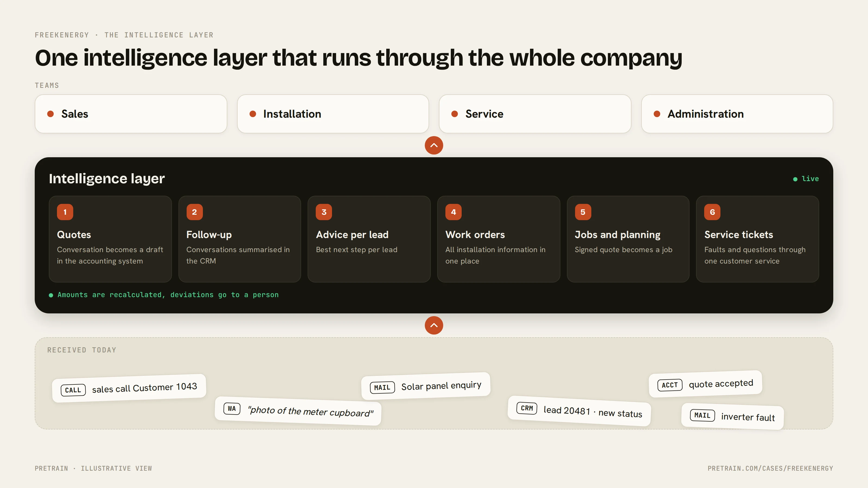
Task: Click the Intelligence layer heading
Action: point(107,178)
